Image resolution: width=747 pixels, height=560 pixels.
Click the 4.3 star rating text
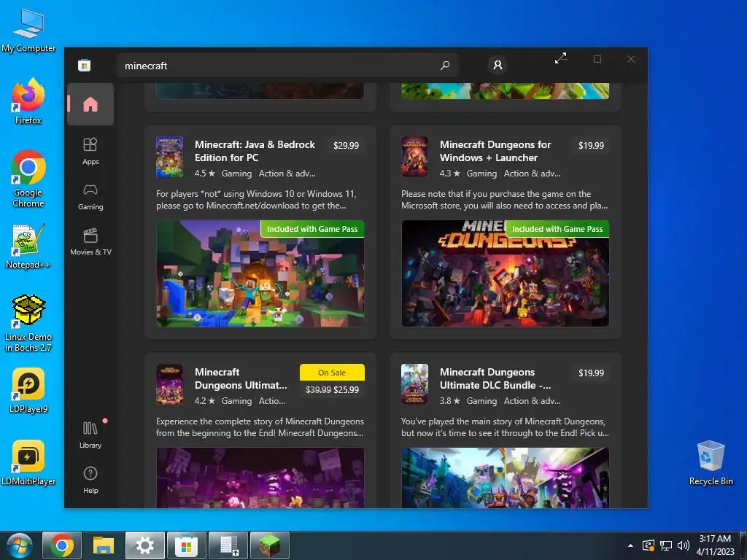[x=449, y=174]
